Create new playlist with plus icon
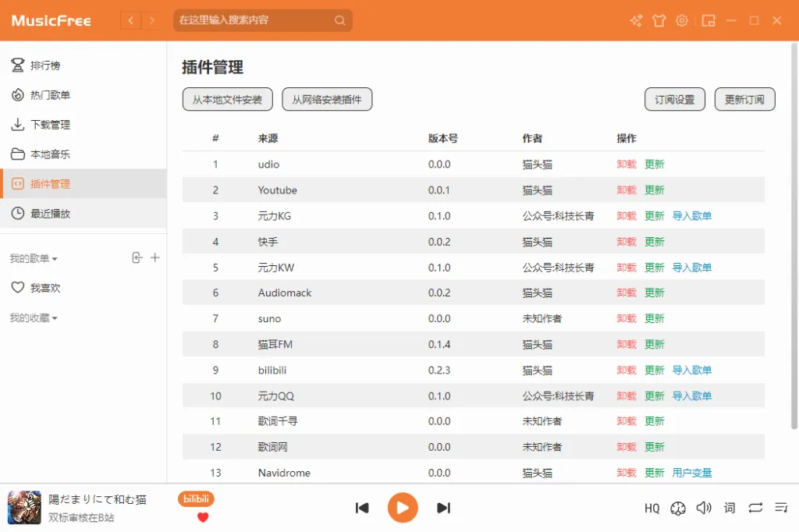This screenshot has width=799, height=532. click(x=155, y=258)
